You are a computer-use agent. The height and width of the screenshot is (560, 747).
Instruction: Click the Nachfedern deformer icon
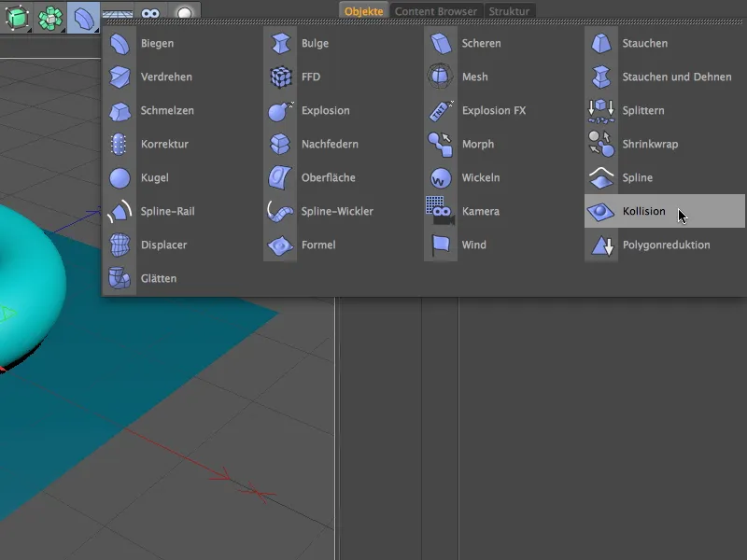coord(280,145)
